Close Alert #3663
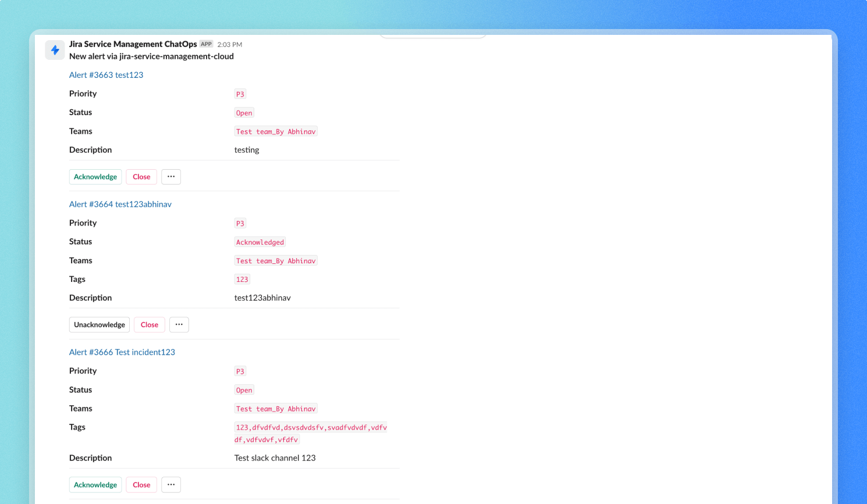 [x=141, y=176]
